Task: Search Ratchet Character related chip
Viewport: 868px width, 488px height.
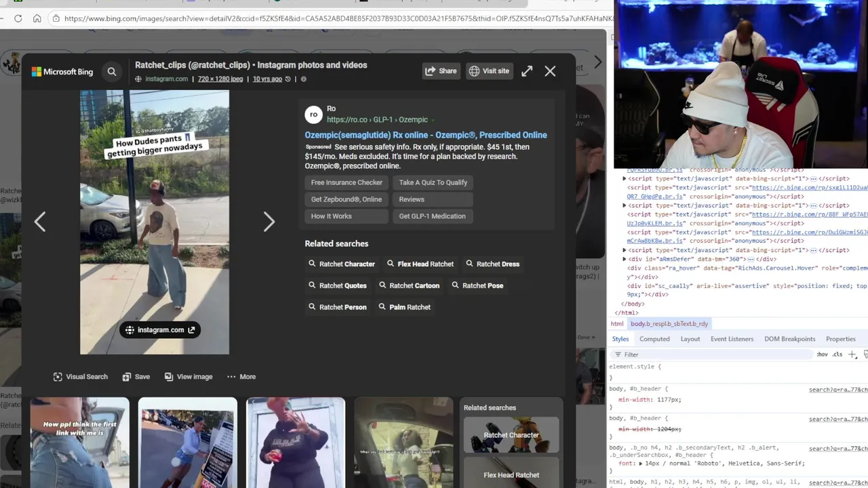Action: click(342, 264)
